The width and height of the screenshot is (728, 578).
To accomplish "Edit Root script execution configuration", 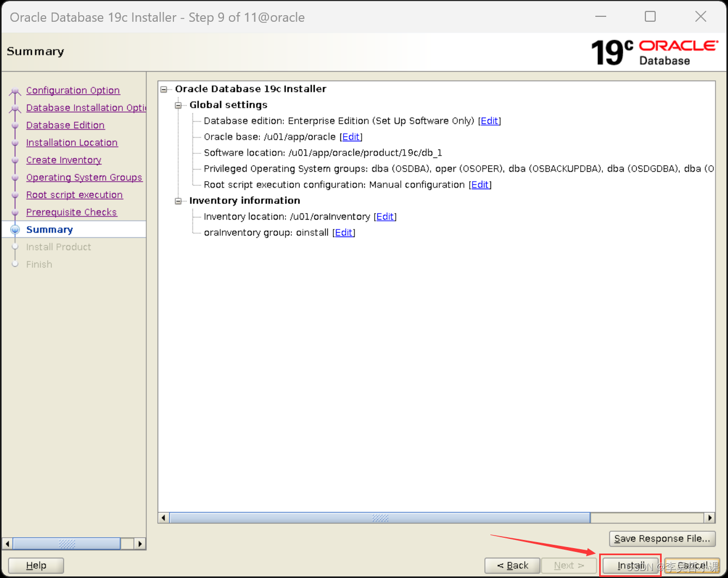I will pyautogui.click(x=480, y=185).
